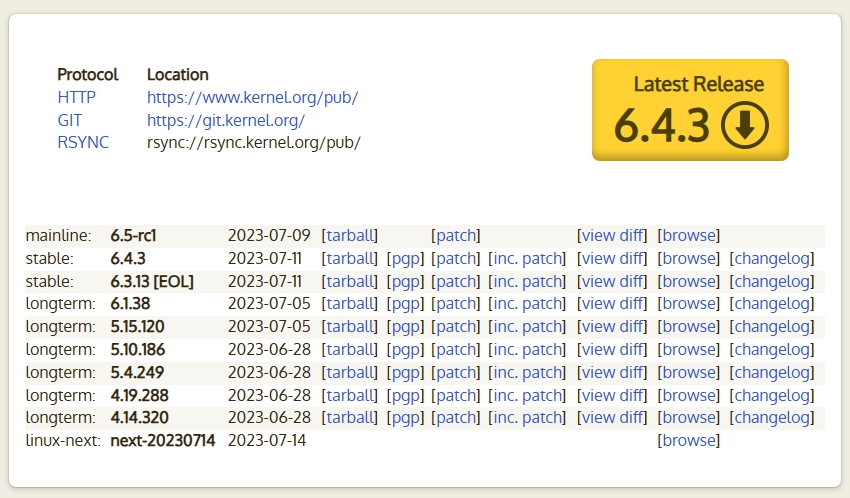
Task: Open changelog for longterm 6.1.38
Action: 772,304
